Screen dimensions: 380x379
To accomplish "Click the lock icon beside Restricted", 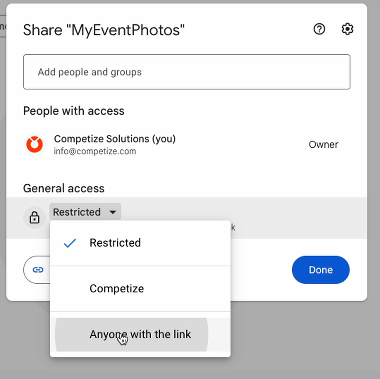I will (x=34, y=218).
